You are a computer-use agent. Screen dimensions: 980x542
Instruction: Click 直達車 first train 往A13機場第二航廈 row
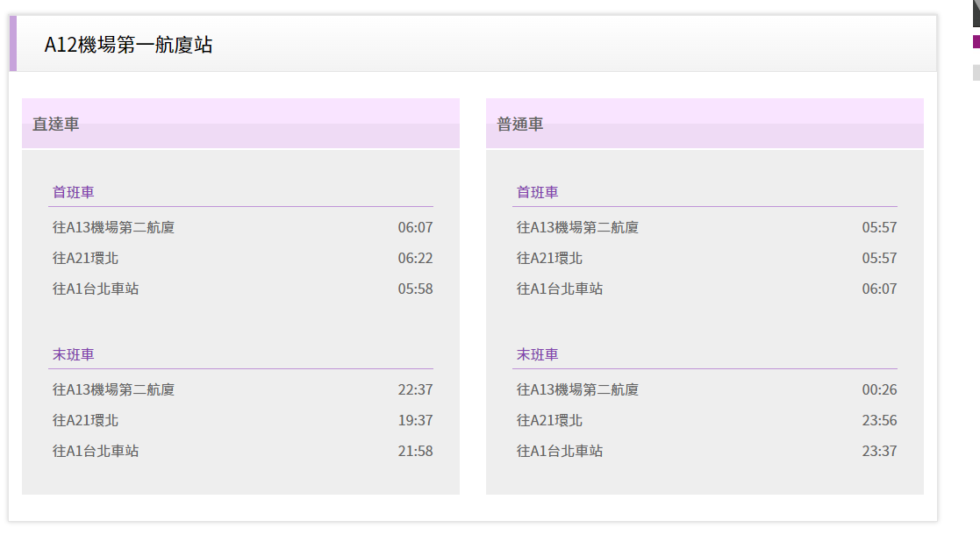[240, 227]
